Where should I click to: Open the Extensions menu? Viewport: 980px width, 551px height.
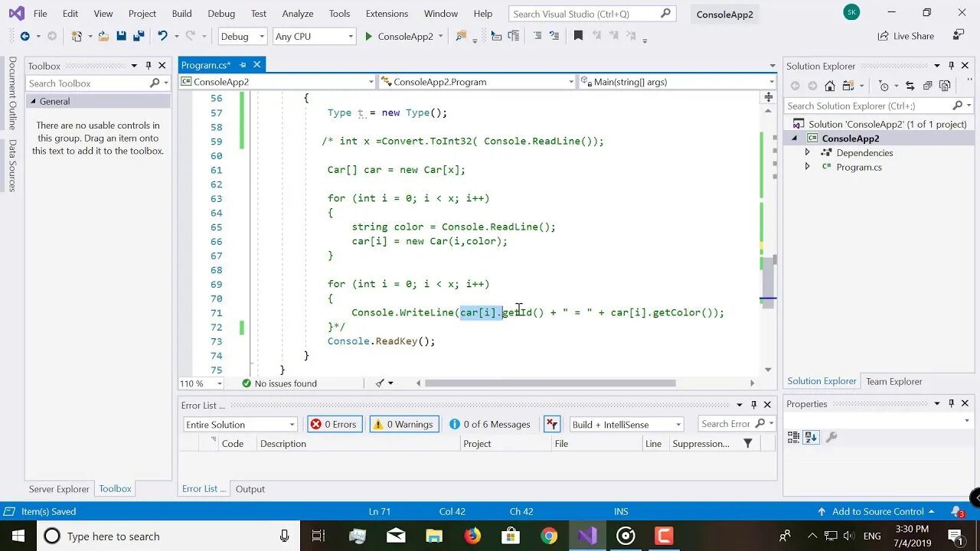pos(387,14)
